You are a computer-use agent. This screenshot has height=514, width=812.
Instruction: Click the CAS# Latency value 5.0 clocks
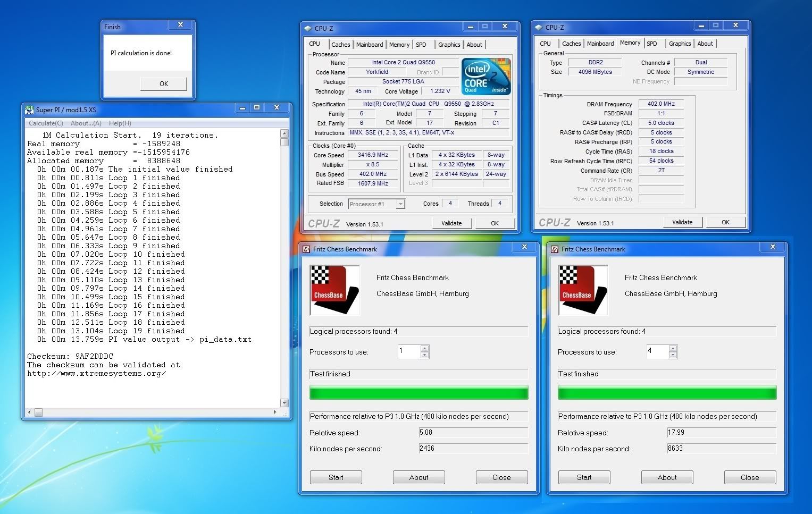(661, 123)
